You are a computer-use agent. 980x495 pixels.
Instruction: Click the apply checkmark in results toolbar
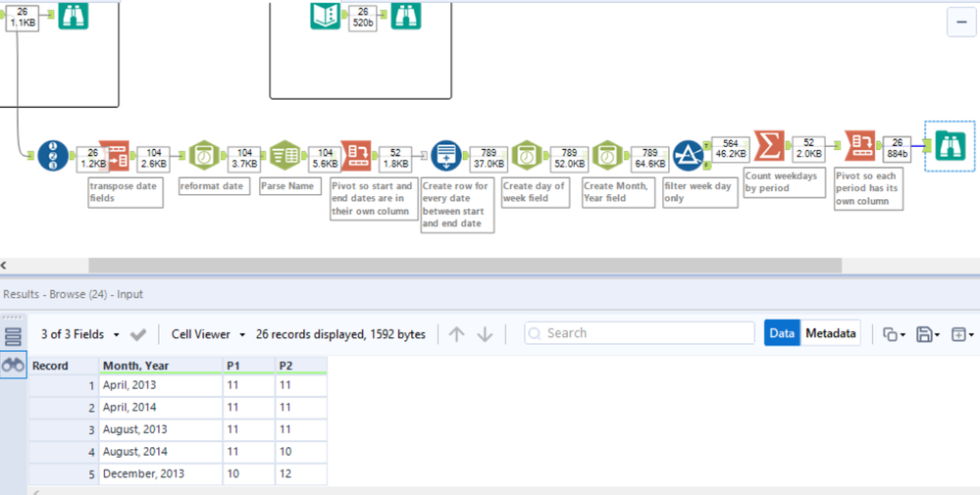pyautogui.click(x=138, y=335)
